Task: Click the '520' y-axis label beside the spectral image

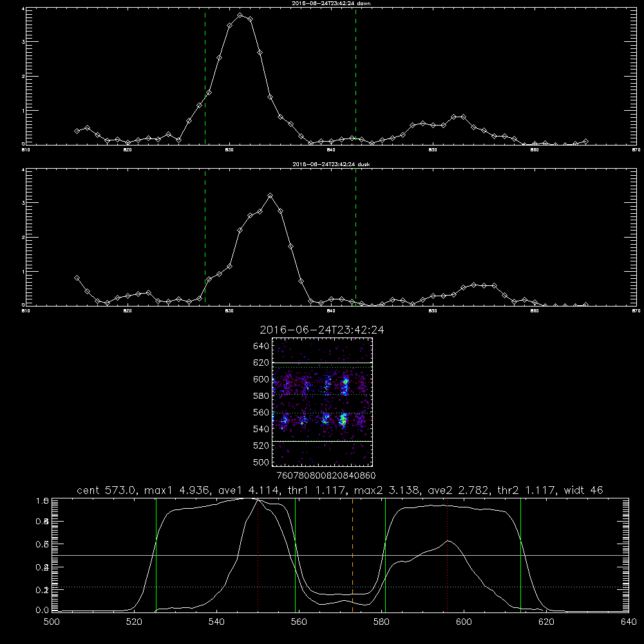Action: (x=261, y=446)
